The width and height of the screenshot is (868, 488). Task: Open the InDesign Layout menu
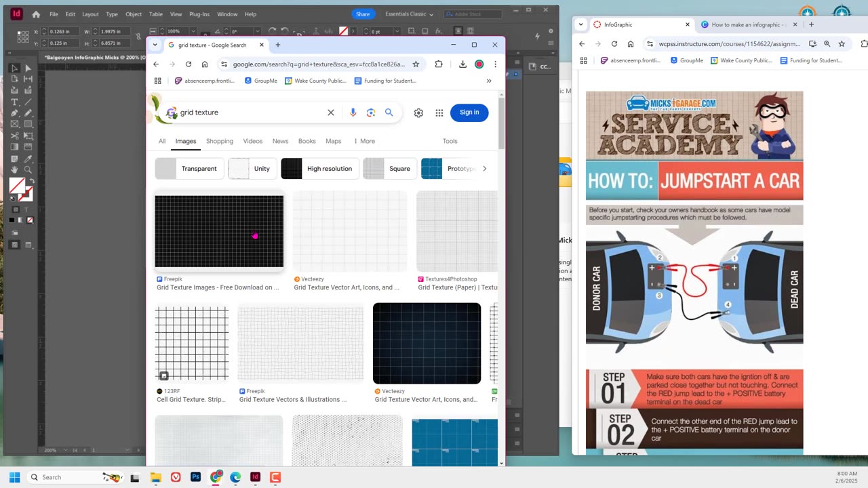[x=90, y=14]
